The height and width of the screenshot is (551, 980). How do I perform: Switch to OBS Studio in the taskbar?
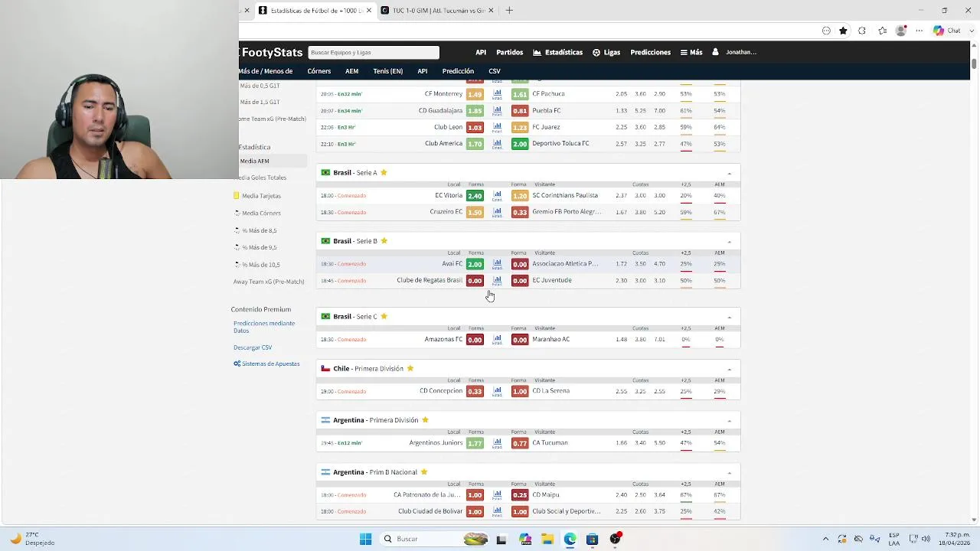[x=615, y=539]
